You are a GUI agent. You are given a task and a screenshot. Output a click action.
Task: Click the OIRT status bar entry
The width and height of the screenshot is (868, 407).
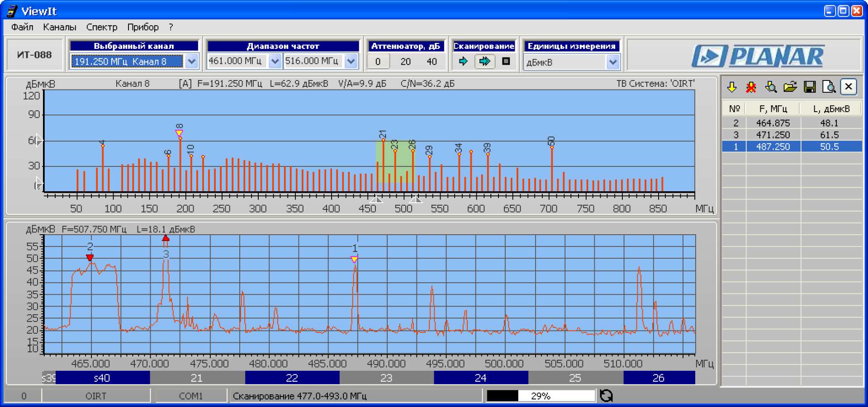(x=96, y=396)
